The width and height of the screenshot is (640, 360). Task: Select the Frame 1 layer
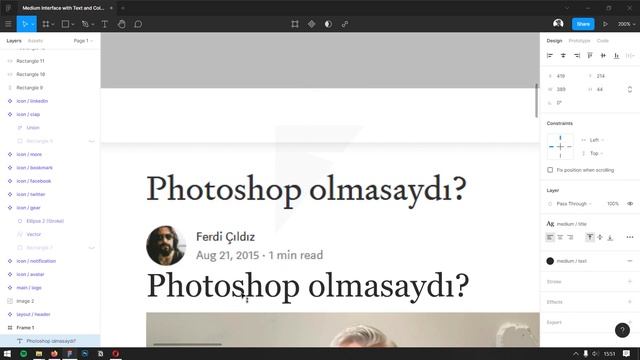point(25,327)
